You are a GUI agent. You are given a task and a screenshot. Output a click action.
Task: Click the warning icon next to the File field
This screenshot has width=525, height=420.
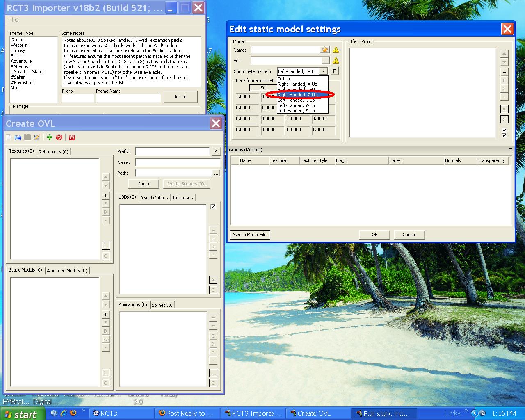pos(336,61)
